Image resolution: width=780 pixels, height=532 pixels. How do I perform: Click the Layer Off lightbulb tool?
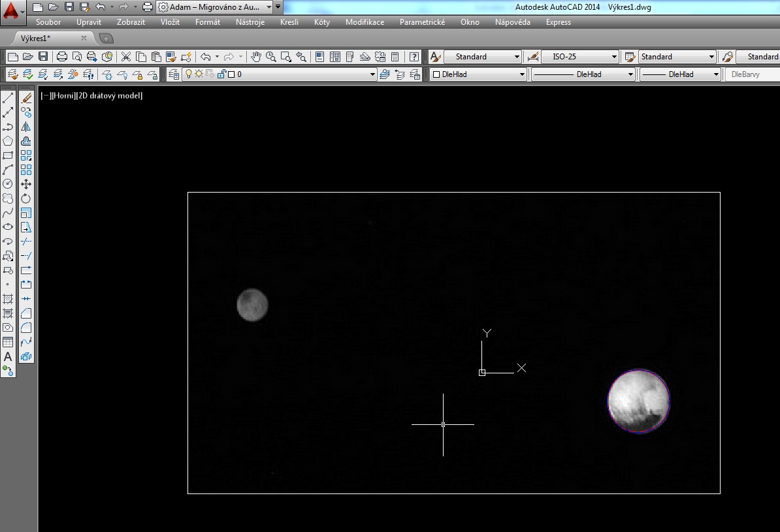(x=122, y=74)
